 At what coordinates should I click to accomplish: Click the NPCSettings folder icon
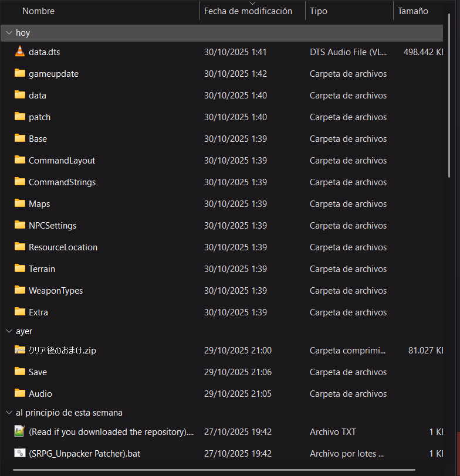pyautogui.click(x=20, y=225)
